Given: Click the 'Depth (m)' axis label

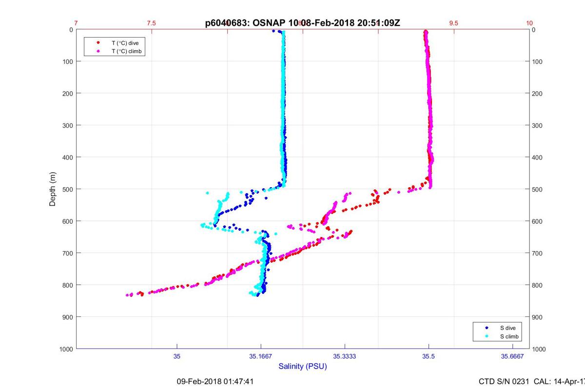Looking at the screenshot, I should [52, 189].
